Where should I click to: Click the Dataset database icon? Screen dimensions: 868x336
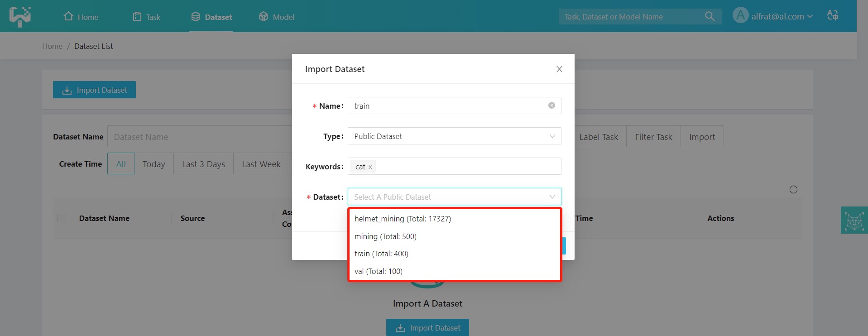coord(196,16)
